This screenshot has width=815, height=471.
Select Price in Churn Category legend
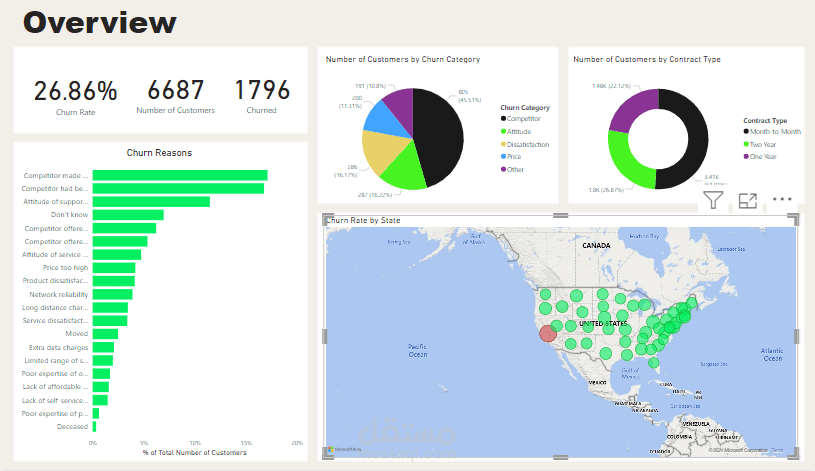pyautogui.click(x=511, y=156)
